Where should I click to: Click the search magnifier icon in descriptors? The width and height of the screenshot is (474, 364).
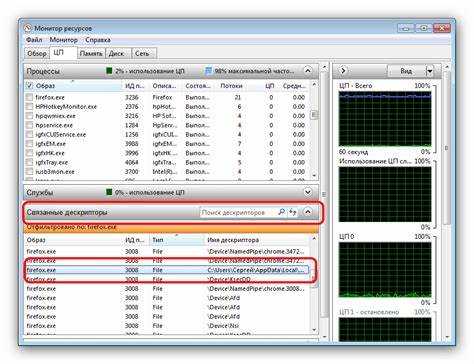(281, 212)
